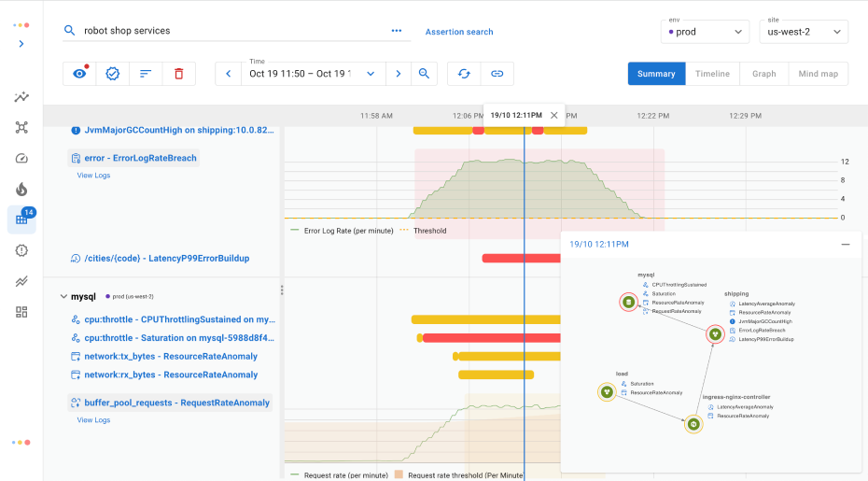The image size is (868, 481).
Task: Click View Logs under ErrorLogRateBreach
Action: click(x=93, y=175)
